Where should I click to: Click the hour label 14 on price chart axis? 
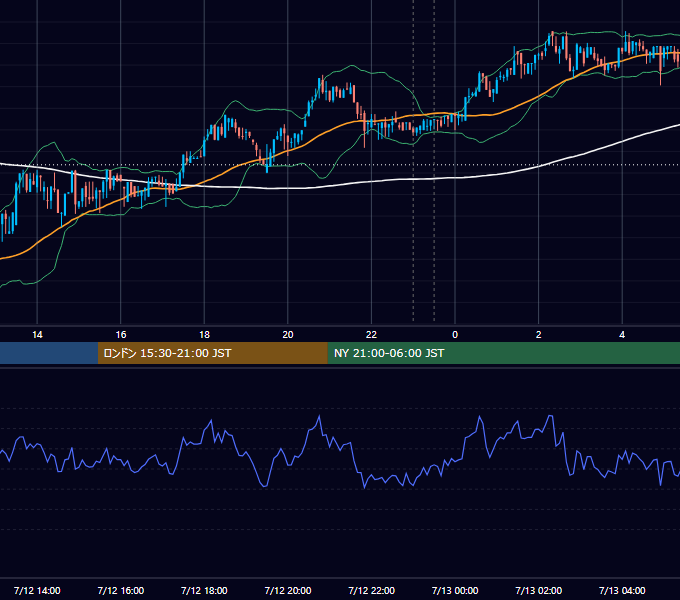tap(37, 335)
